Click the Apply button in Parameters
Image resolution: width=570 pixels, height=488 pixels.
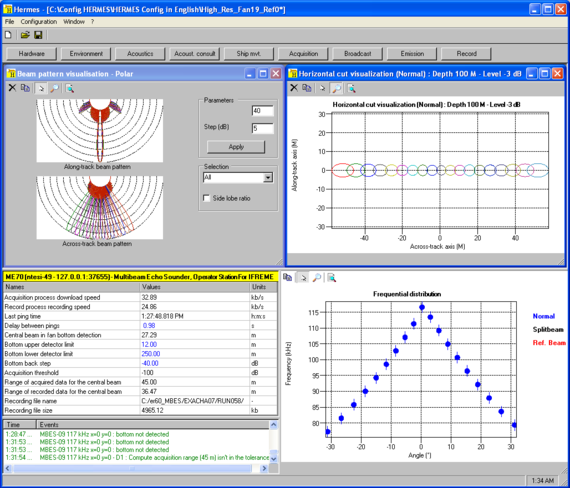point(236,147)
